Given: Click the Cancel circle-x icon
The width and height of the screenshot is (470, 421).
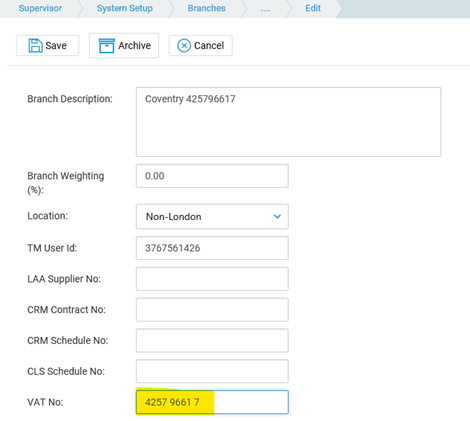Looking at the screenshot, I should coord(184,46).
